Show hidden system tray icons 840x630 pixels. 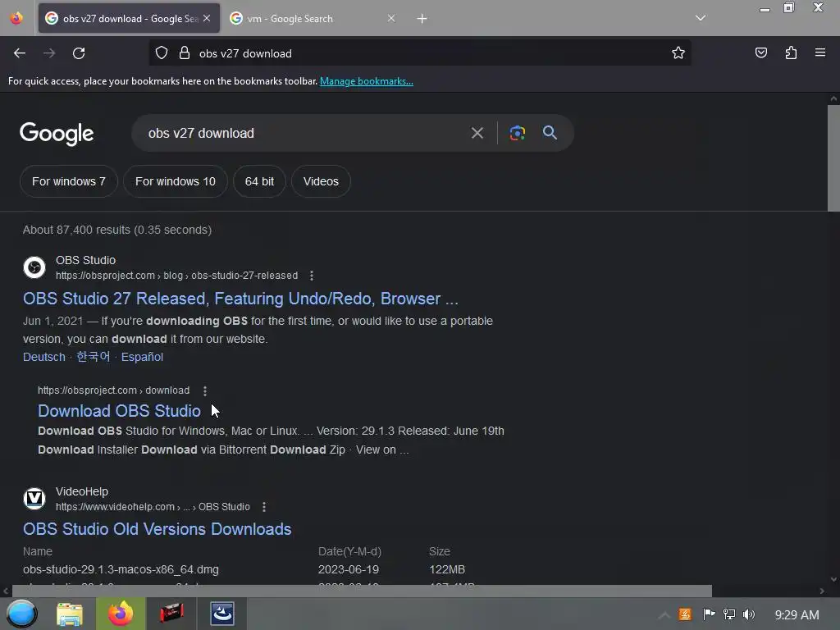click(x=664, y=614)
